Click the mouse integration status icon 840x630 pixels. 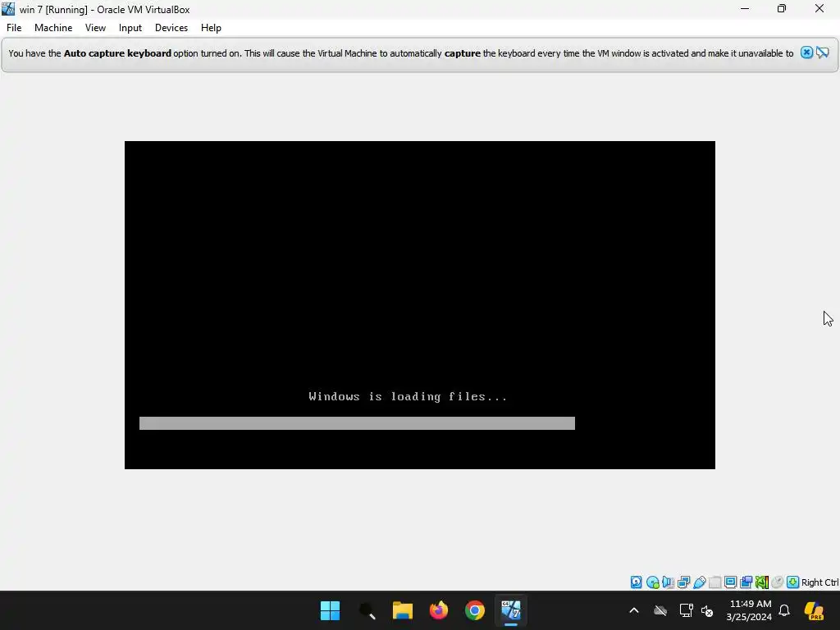tap(778, 582)
